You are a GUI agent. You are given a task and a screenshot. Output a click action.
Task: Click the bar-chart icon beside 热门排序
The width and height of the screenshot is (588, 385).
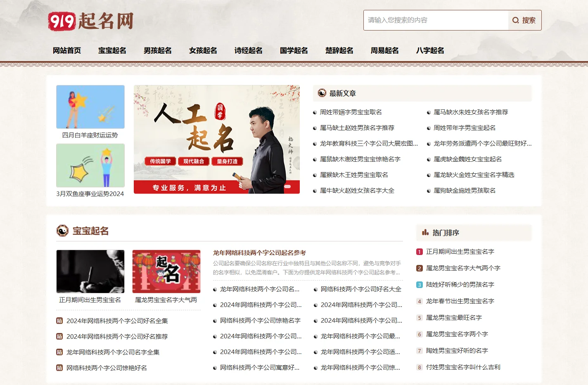(x=425, y=232)
